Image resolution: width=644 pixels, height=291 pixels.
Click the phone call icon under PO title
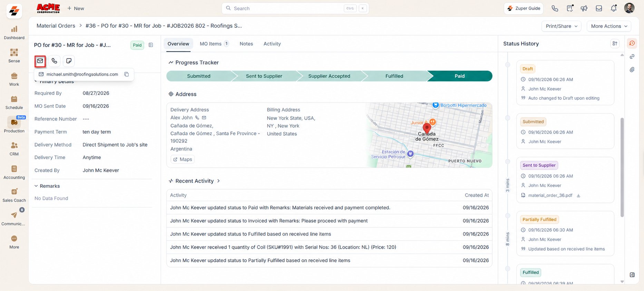click(x=55, y=61)
